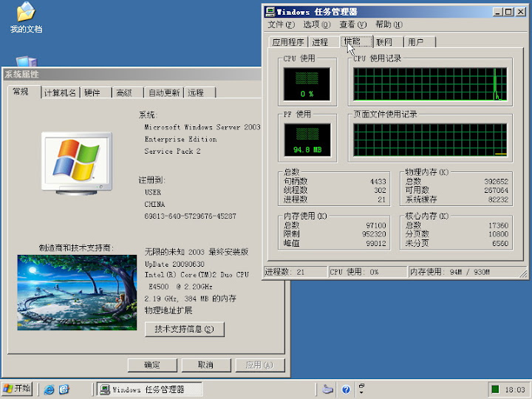Click the Microsoft Windows Server 2003 text

(202, 127)
